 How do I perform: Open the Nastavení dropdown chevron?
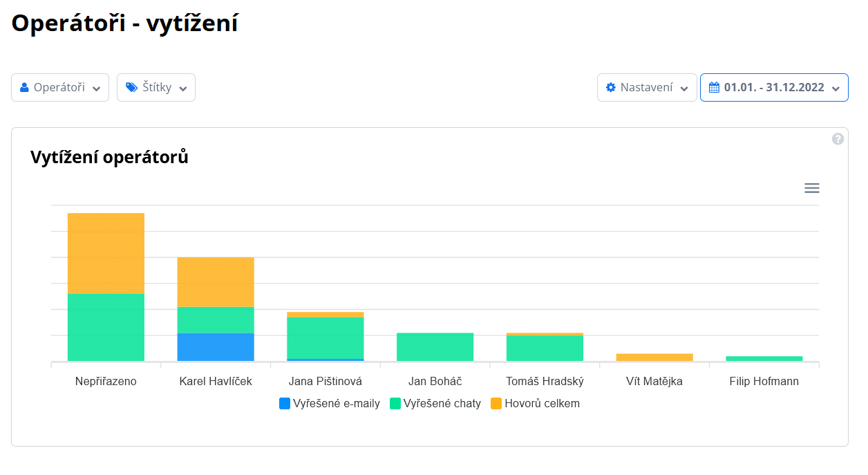[684, 89]
